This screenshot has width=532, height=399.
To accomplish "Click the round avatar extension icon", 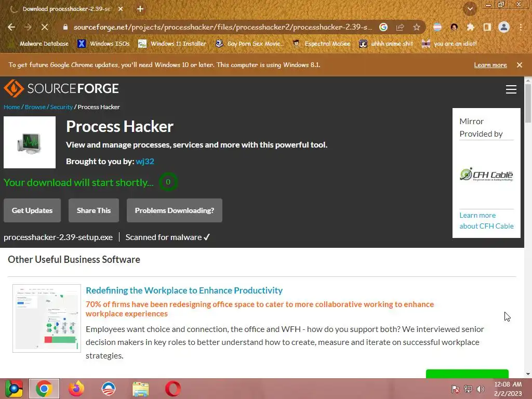I will click(x=454, y=27).
